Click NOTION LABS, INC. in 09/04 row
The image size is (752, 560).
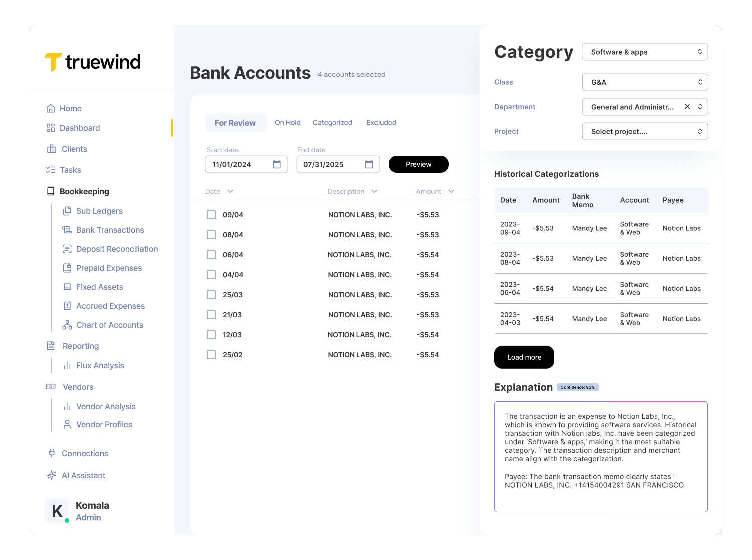pos(360,215)
